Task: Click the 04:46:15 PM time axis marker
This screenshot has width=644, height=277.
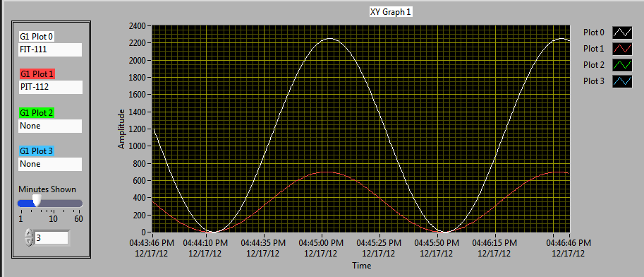Action: 495,248
